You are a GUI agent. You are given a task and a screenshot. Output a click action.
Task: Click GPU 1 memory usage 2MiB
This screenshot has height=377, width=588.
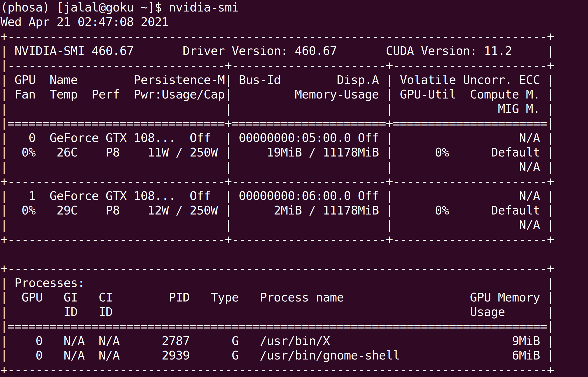tap(288, 210)
